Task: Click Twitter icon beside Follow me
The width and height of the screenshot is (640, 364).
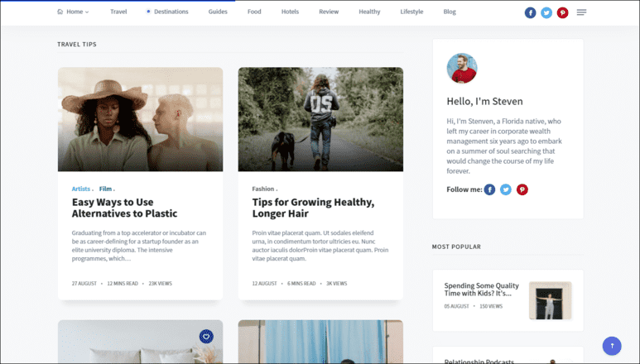Action: (x=506, y=189)
